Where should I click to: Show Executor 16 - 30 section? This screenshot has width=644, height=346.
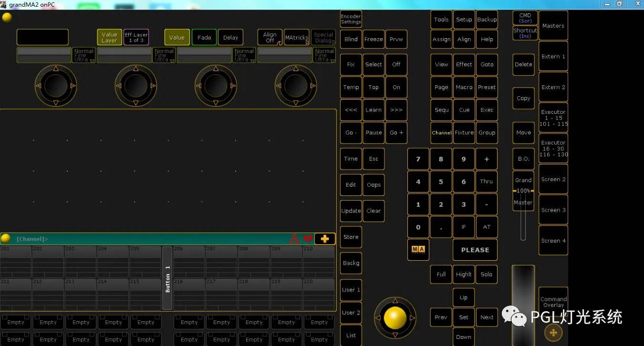(x=553, y=148)
